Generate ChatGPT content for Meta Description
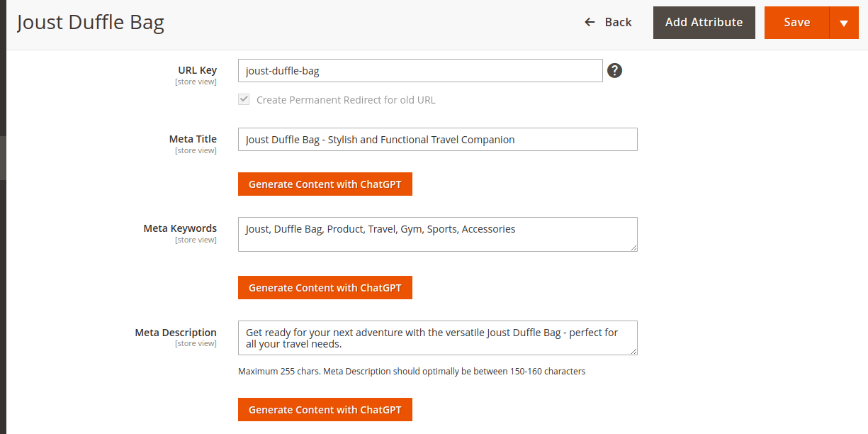The image size is (868, 434). click(325, 410)
